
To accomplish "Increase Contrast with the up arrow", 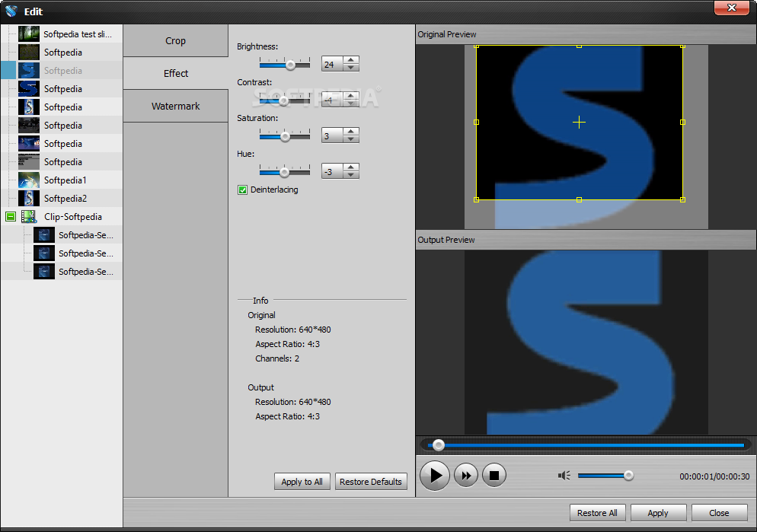I will (x=351, y=95).
